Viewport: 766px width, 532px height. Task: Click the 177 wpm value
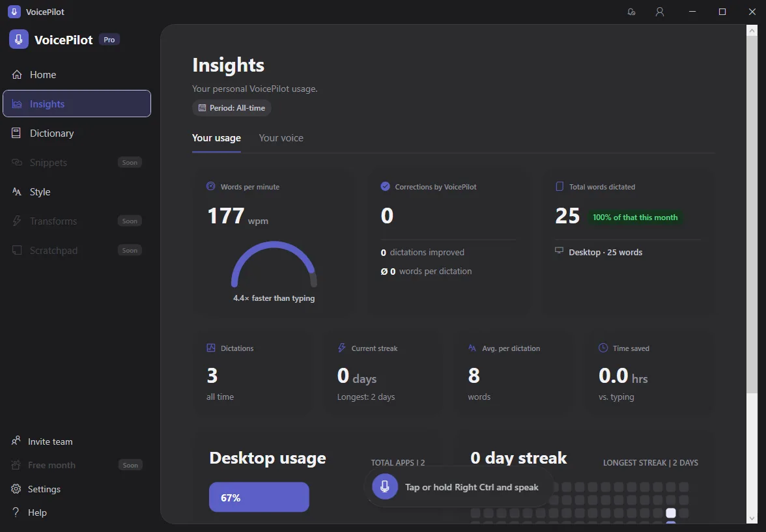click(x=238, y=216)
